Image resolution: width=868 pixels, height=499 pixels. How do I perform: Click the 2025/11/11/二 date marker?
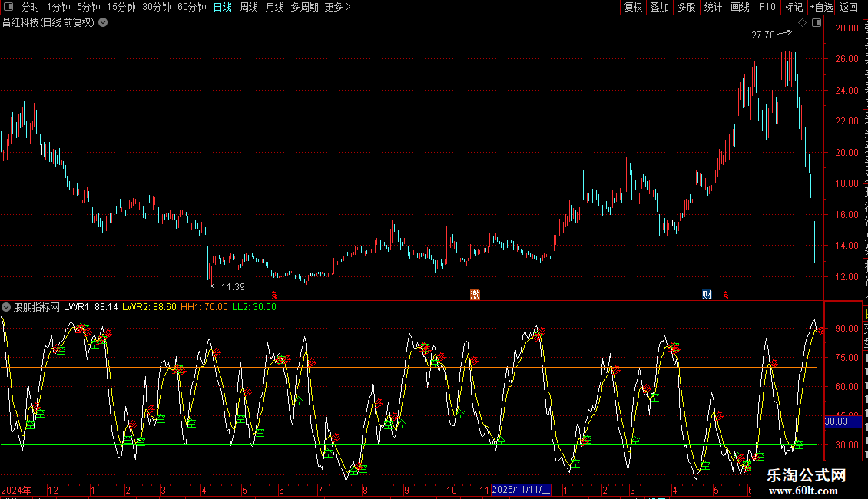tap(521, 490)
